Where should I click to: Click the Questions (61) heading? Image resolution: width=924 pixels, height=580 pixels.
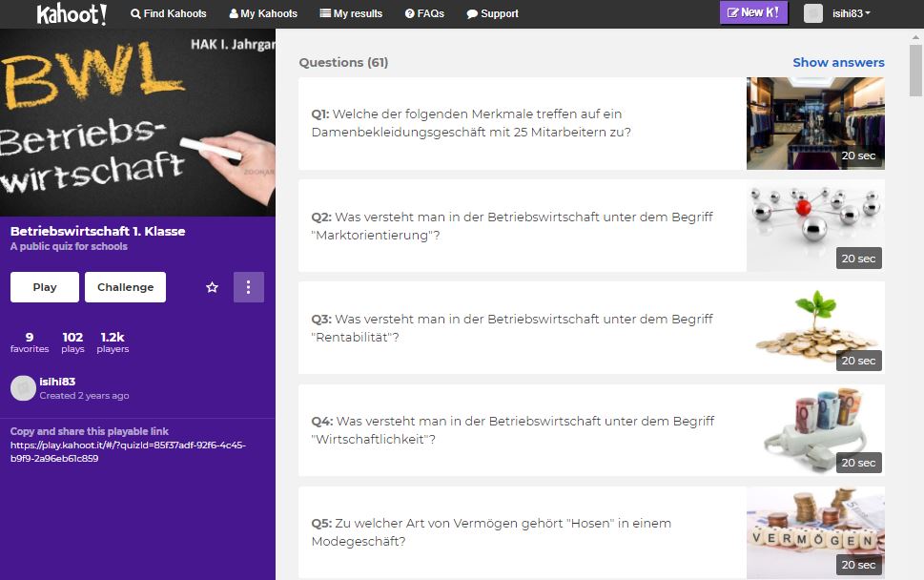tap(343, 62)
